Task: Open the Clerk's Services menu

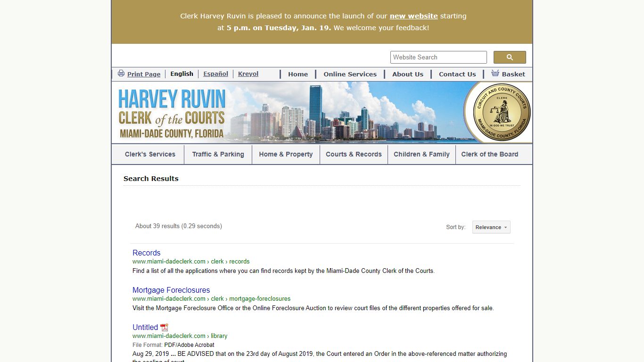Action: point(150,154)
